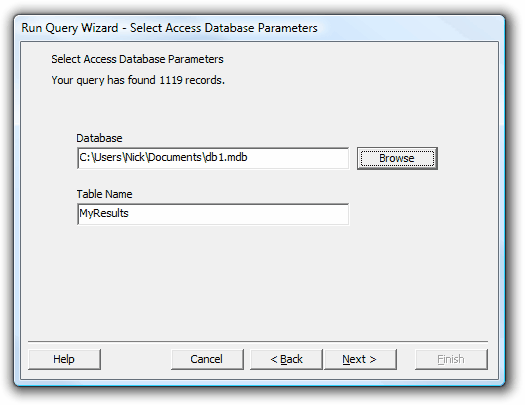Click the 'Database' field label
525x405 pixels.
[99, 138]
